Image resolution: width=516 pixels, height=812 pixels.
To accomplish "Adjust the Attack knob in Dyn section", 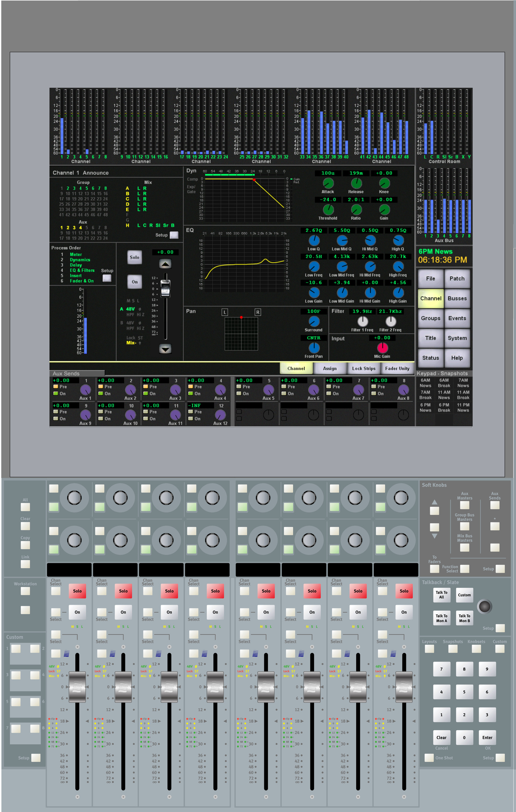I will (328, 183).
